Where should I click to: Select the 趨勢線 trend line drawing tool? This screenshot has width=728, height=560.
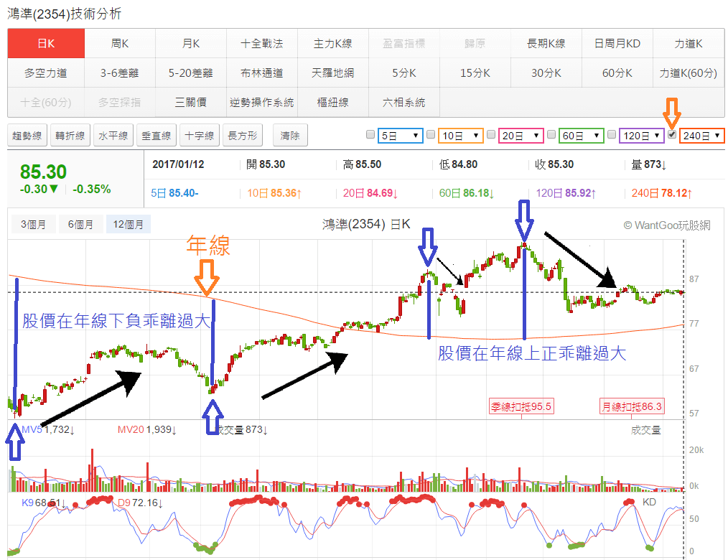click(27, 135)
